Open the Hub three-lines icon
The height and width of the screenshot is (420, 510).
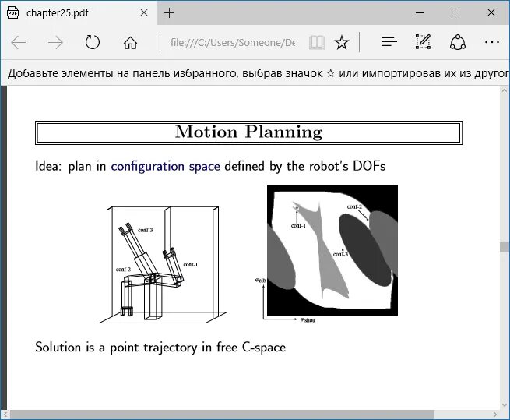389,41
